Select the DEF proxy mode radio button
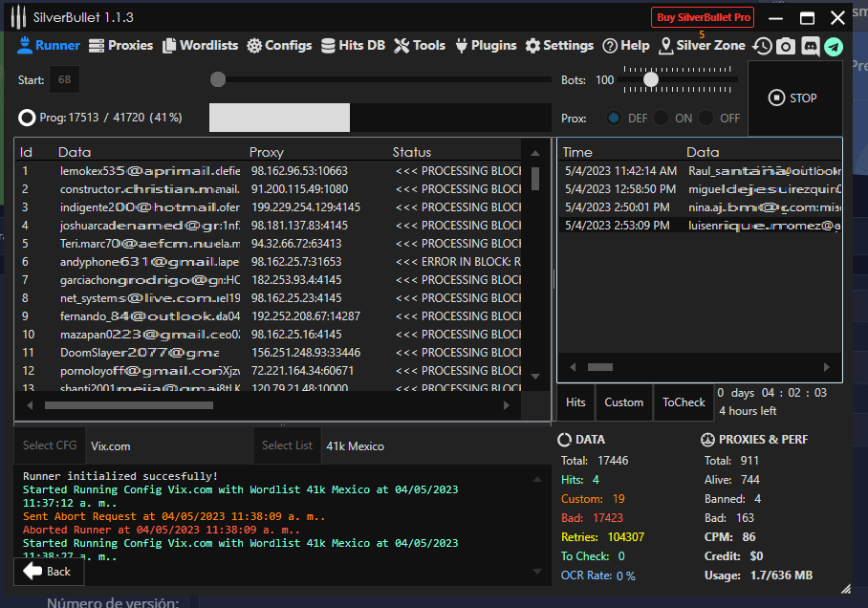The height and width of the screenshot is (608, 868). point(615,119)
